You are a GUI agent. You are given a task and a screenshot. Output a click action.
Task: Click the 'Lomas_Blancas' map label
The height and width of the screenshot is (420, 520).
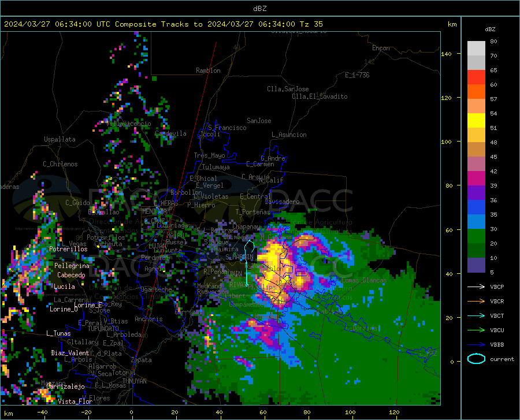364,280
